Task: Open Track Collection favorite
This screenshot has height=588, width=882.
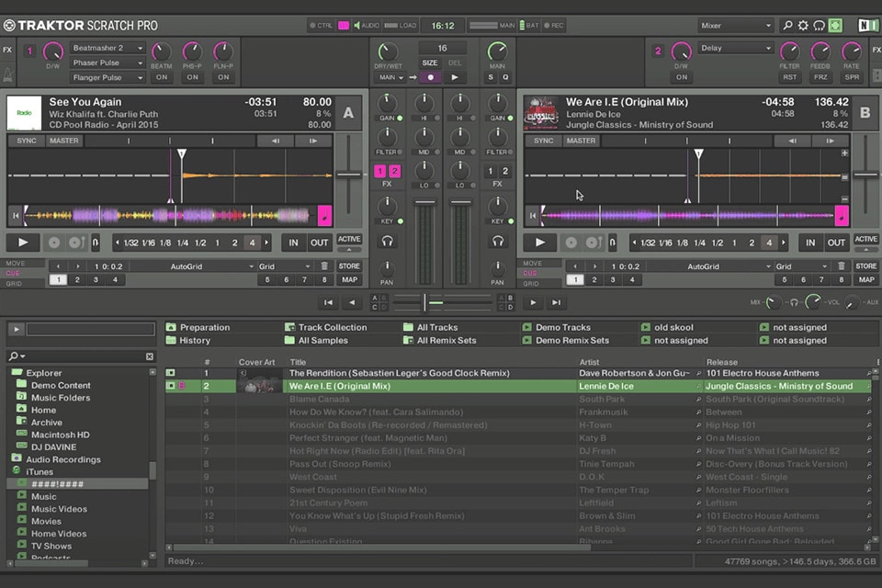Action: 326,327
